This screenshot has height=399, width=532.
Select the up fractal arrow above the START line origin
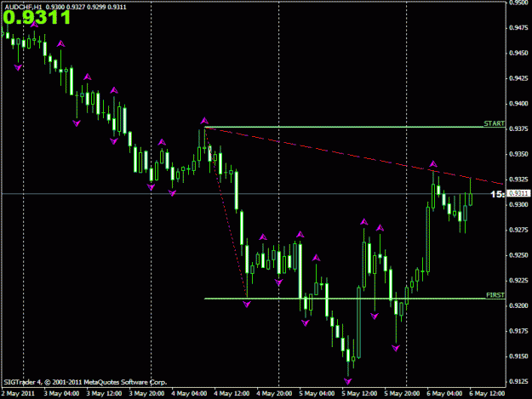pyautogui.click(x=204, y=121)
